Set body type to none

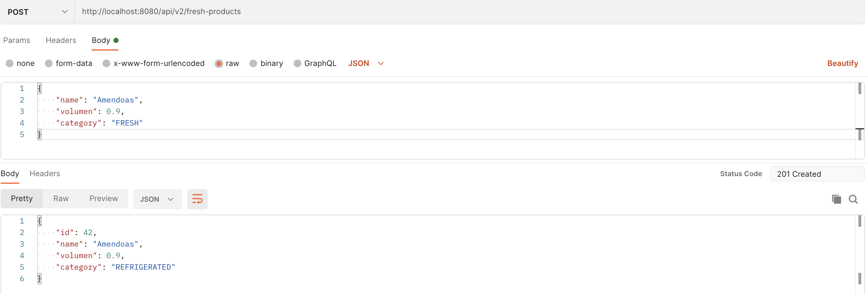point(20,63)
